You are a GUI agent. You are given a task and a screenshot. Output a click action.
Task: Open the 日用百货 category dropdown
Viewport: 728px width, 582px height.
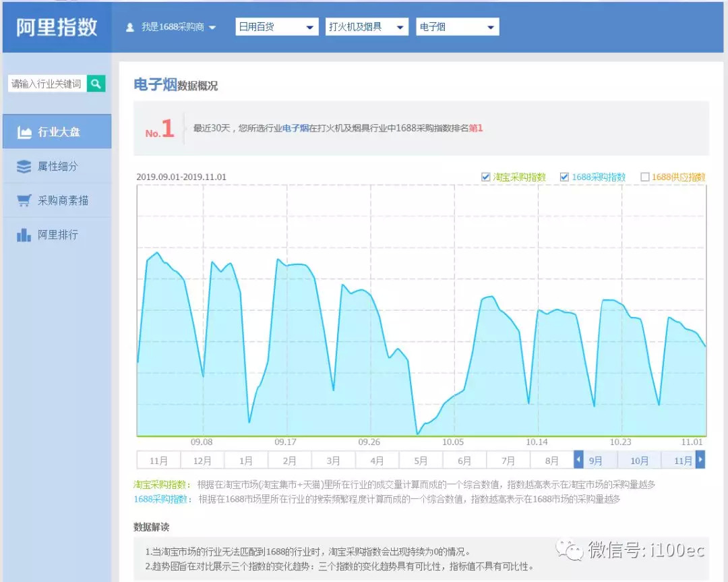(276, 27)
